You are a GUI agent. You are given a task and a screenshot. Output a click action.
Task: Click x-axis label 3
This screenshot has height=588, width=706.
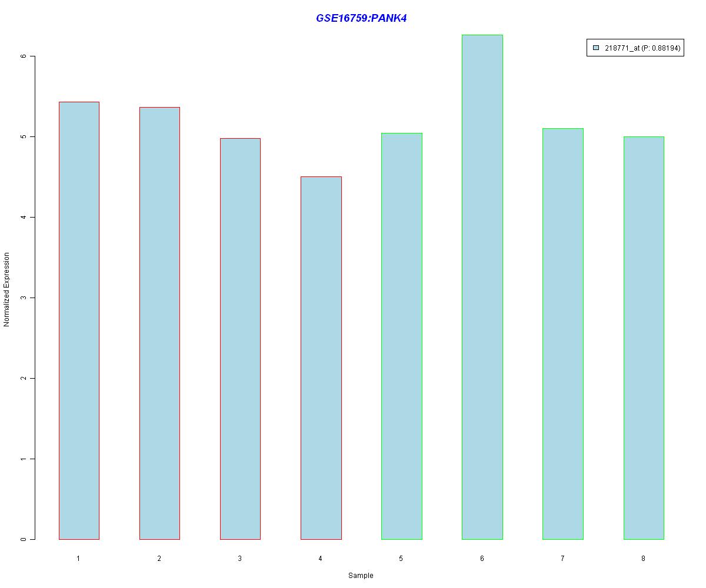[239, 558]
